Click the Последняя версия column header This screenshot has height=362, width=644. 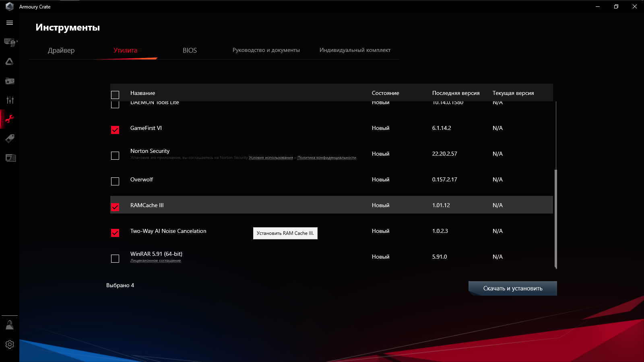pyautogui.click(x=456, y=93)
